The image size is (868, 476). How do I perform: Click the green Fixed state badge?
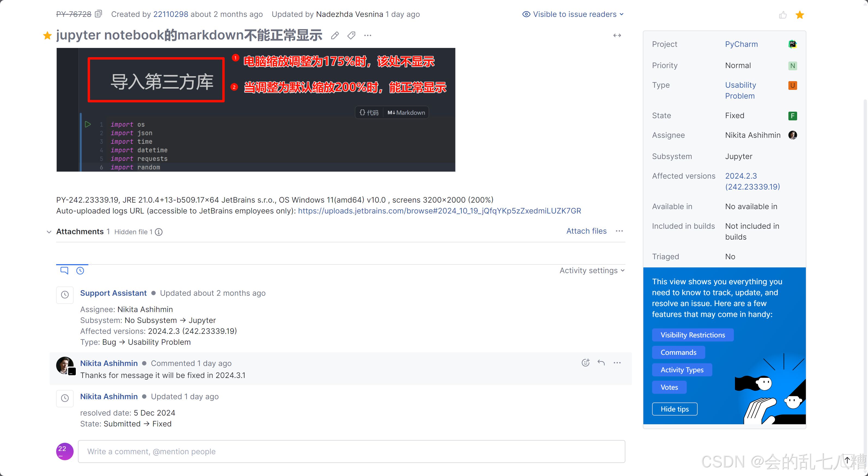click(792, 116)
